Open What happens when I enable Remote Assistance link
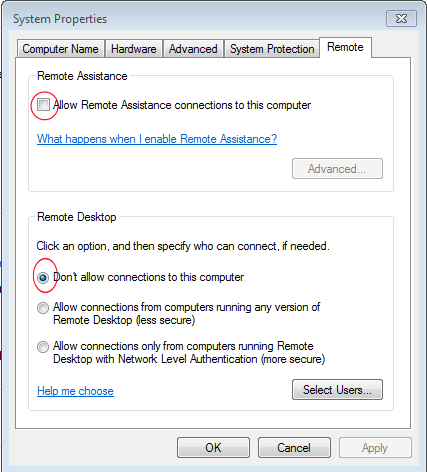This screenshot has height=472, width=427. pyautogui.click(x=157, y=139)
